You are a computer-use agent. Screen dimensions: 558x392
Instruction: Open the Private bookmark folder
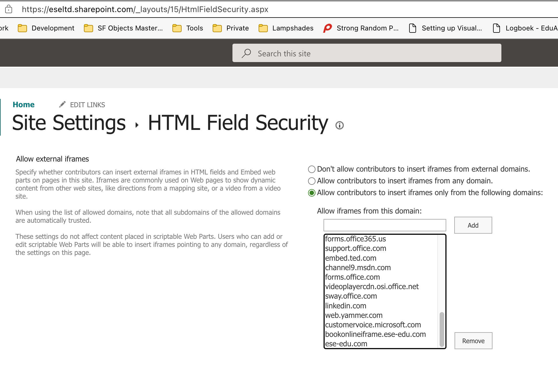point(231,28)
